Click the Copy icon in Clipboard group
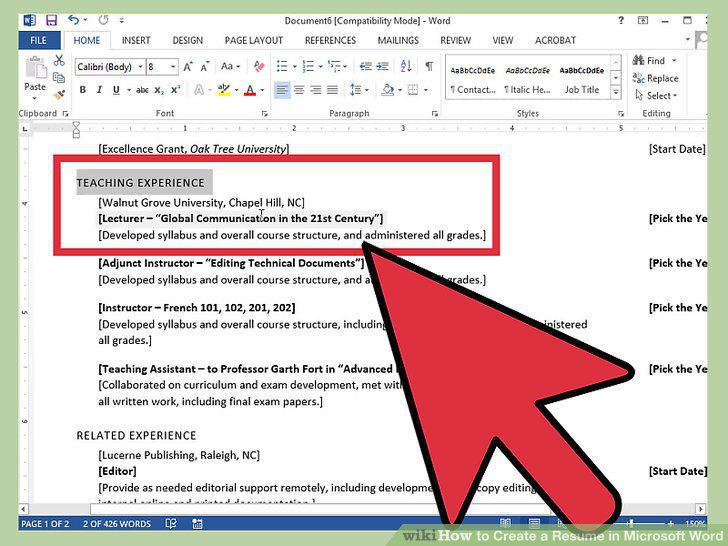This screenshot has width=728, height=546. (59, 78)
